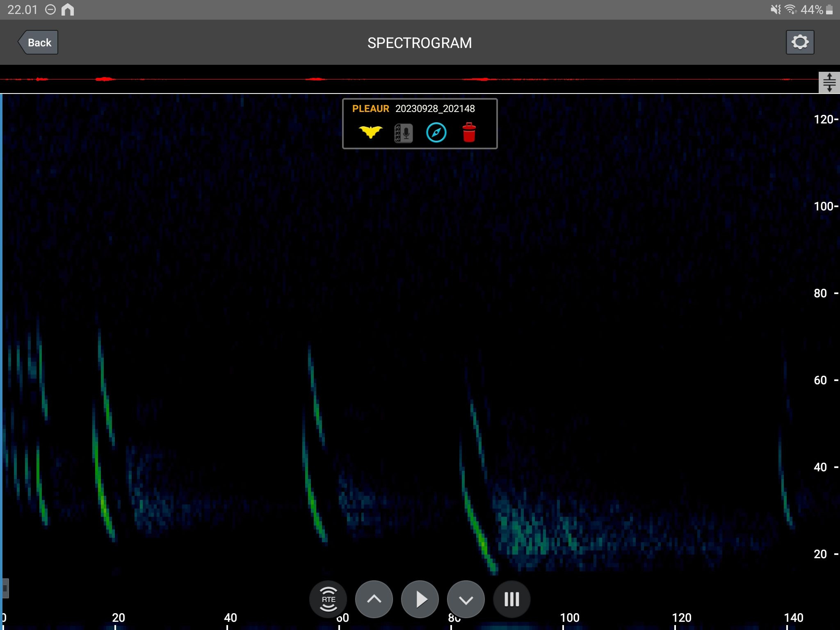Tap the left edge scroll handle
Screen dimensions: 840x630
[5, 589]
